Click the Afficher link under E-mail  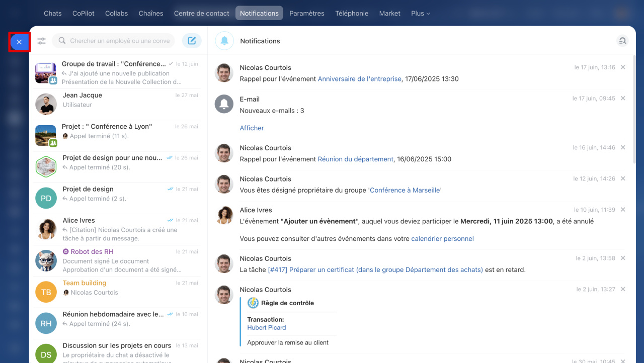click(x=252, y=128)
